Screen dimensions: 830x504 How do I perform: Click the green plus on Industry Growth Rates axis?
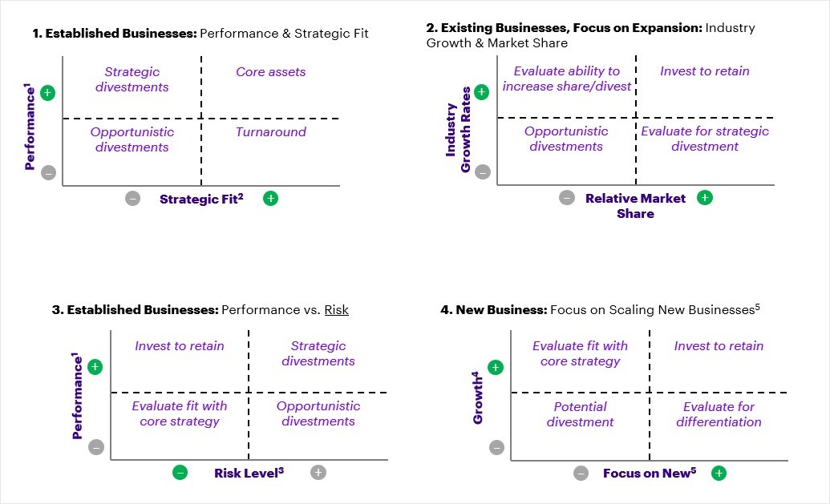482,92
